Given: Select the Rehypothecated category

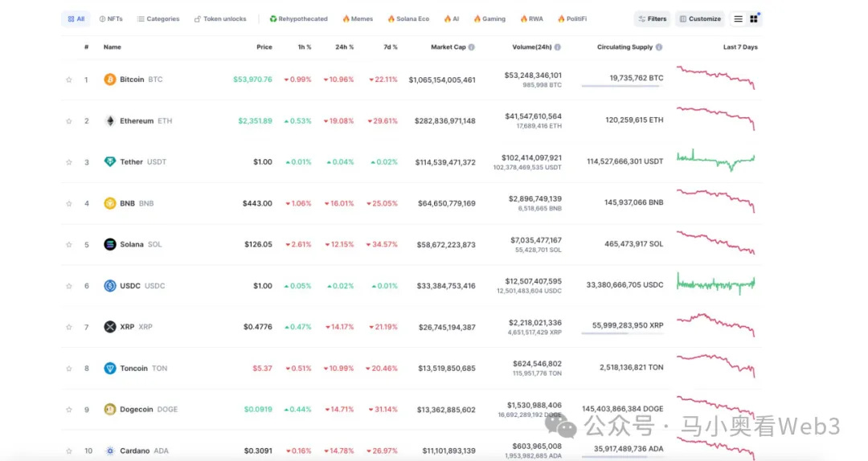Looking at the screenshot, I should (298, 18).
